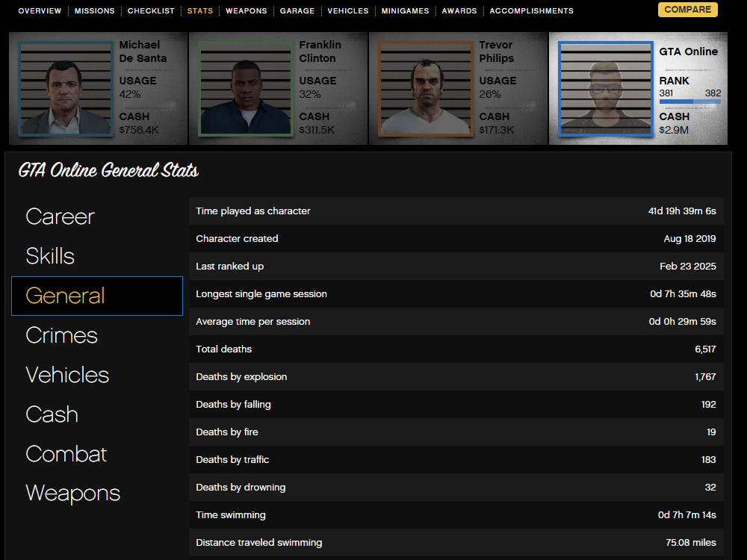Screen dimensions: 747x560
Task: Click Franklin's 32% usage value
Action: click(x=310, y=94)
